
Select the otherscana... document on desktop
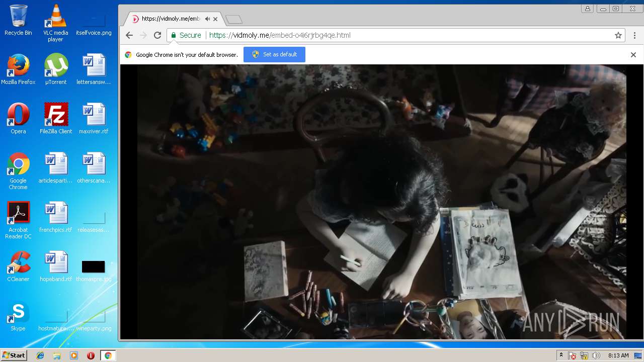tap(94, 168)
